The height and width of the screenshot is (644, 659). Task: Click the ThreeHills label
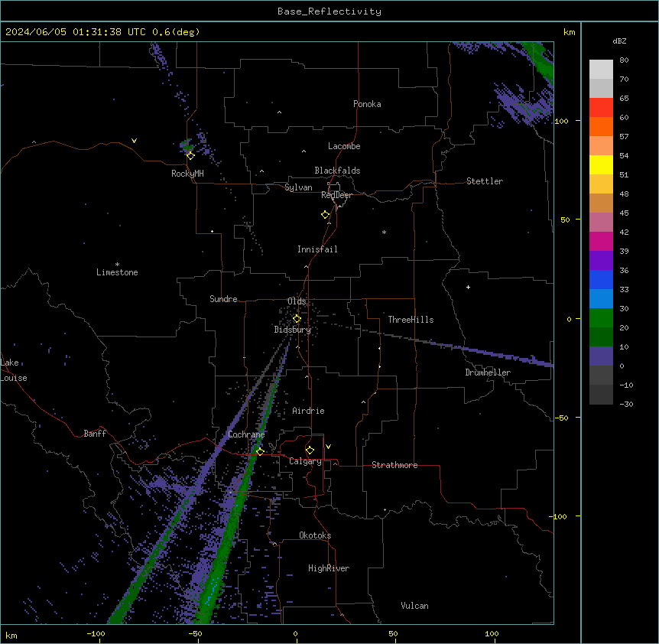click(x=411, y=320)
